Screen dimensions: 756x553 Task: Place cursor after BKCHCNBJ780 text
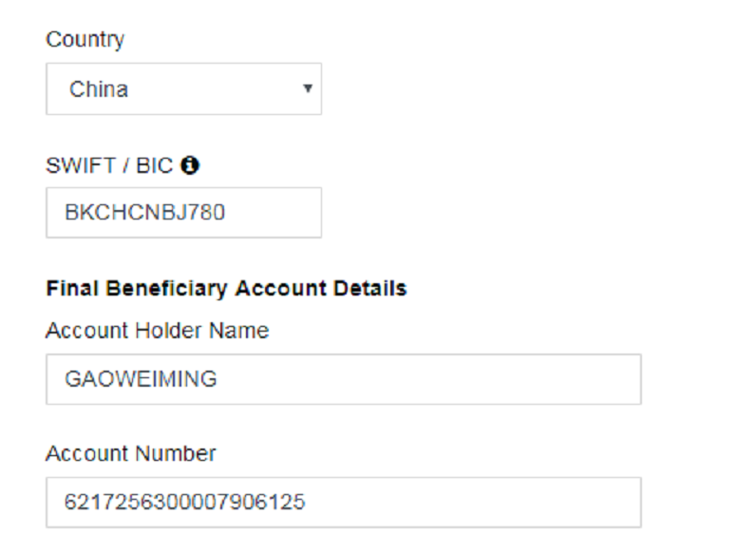226,213
